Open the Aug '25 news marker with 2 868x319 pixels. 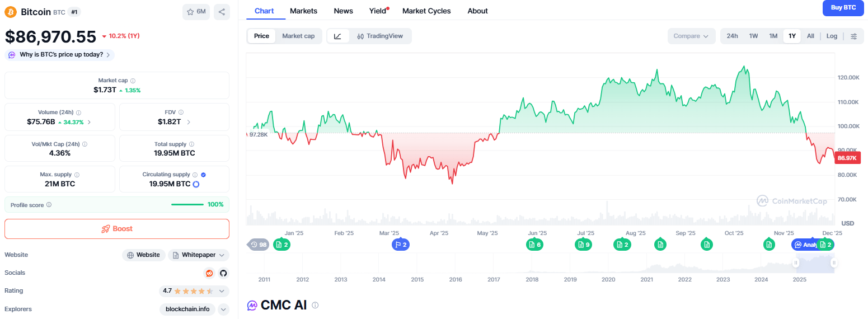coord(622,245)
